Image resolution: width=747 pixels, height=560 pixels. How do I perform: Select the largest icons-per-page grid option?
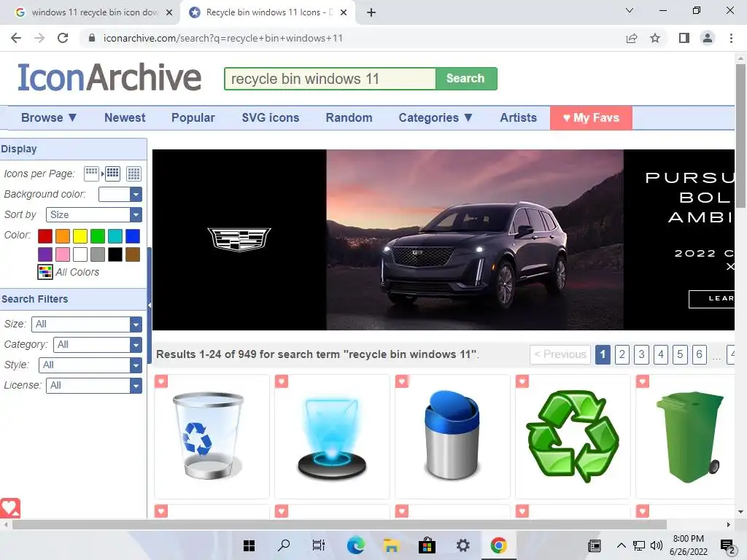coord(134,174)
